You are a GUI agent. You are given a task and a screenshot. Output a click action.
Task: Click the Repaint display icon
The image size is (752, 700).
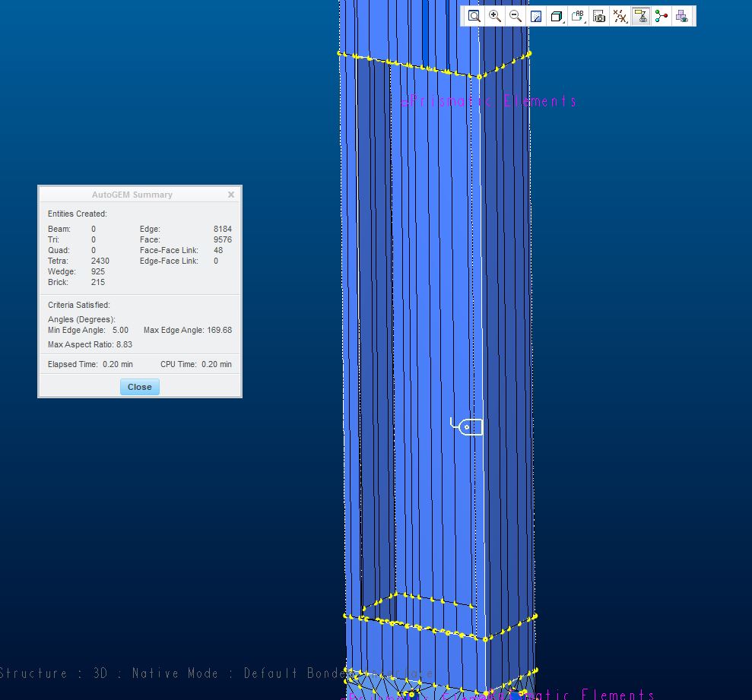[536, 15]
